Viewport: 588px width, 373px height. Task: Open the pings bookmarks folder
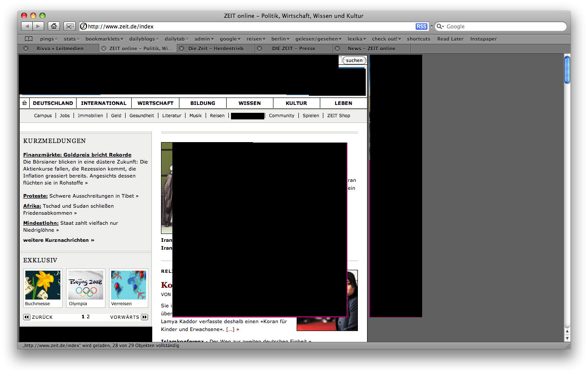pos(49,39)
